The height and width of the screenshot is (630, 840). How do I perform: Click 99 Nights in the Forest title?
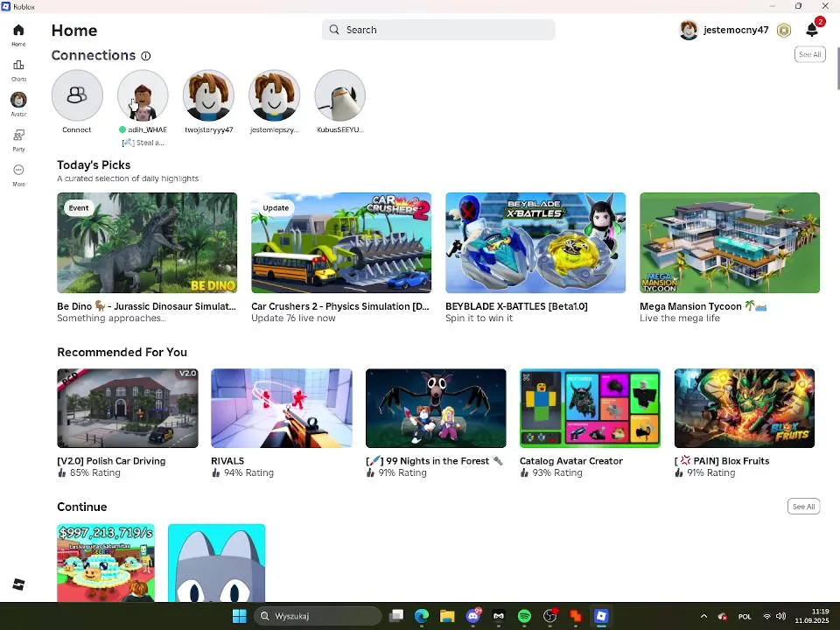(435, 461)
